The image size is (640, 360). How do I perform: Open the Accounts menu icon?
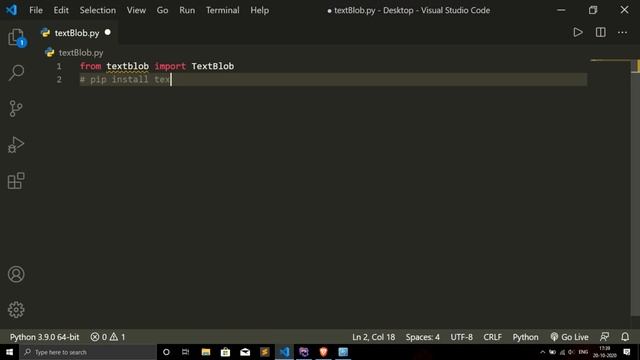(16, 274)
